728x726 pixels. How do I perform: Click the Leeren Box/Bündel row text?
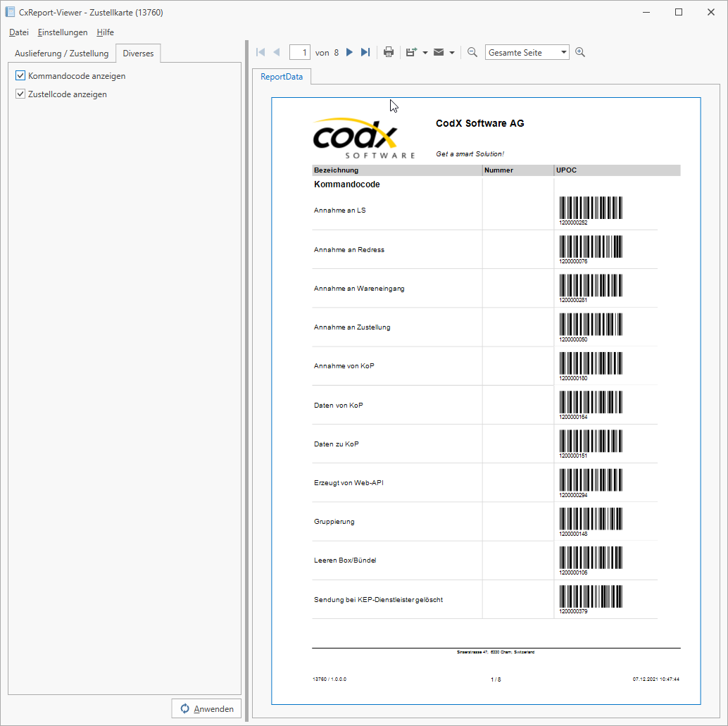[x=345, y=561]
